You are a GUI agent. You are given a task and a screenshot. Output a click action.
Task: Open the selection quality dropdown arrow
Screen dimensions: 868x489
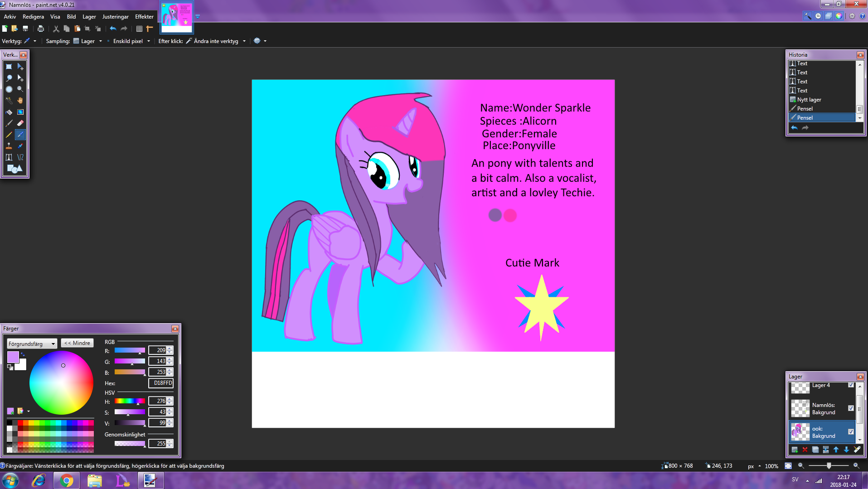(265, 41)
